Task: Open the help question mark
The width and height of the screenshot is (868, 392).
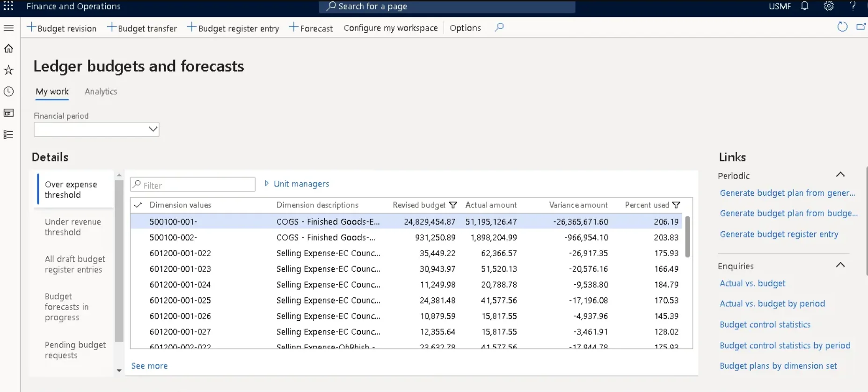Action: point(853,6)
